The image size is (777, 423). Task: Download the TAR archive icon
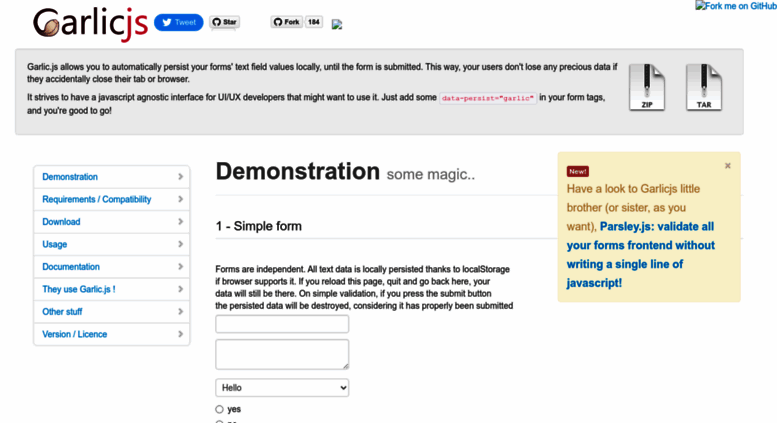[704, 87]
